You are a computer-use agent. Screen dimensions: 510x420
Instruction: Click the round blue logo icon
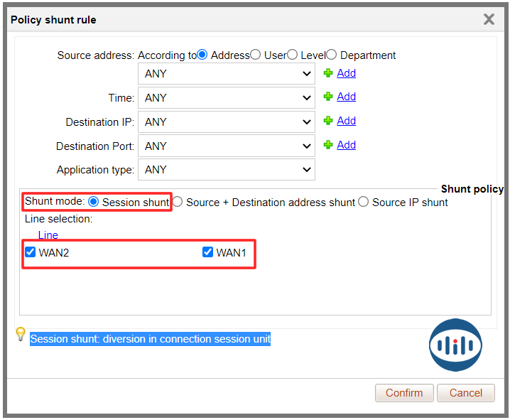(x=455, y=345)
